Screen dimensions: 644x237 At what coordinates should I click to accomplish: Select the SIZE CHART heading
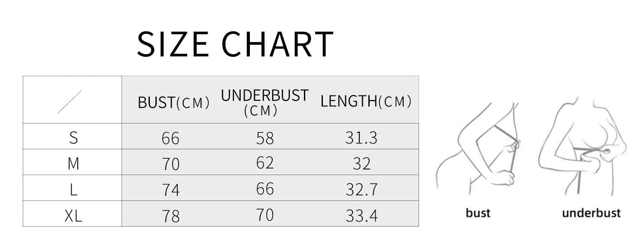[235, 44]
